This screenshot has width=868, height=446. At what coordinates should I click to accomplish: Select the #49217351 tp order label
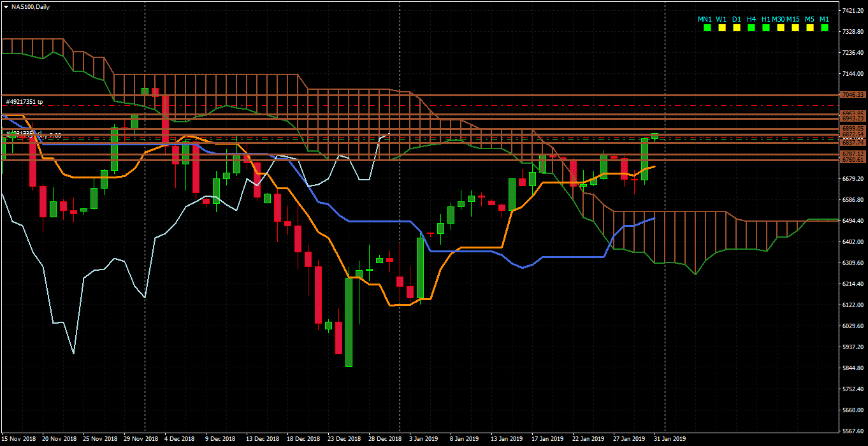24,102
